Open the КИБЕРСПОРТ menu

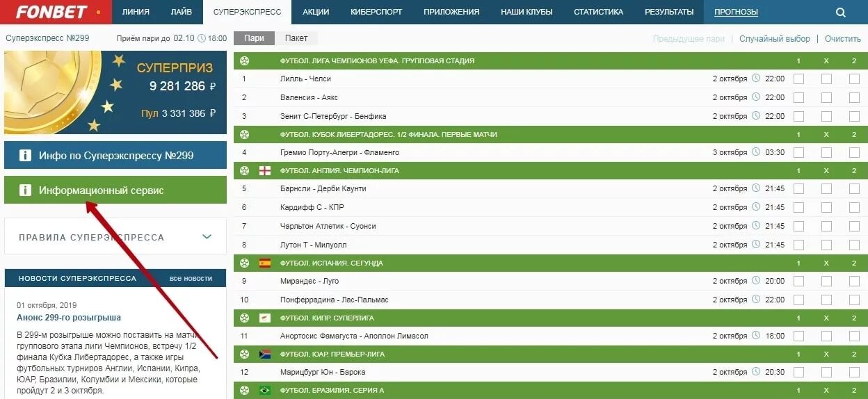tap(375, 12)
